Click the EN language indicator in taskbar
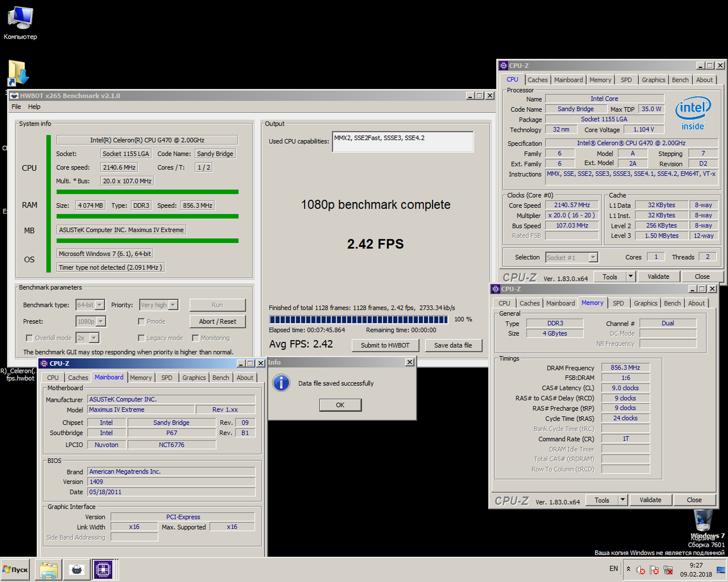This screenshot has height=582, width=728. click(614, 569)
